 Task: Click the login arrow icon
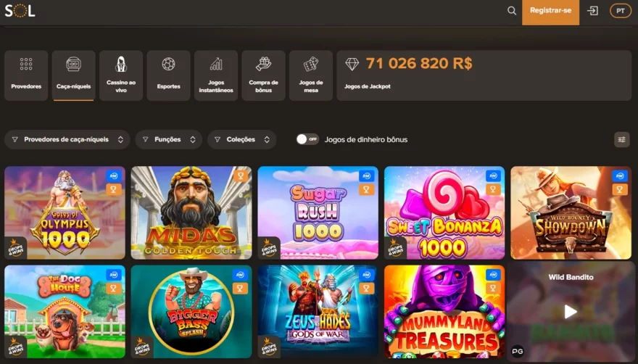point(592,11)
